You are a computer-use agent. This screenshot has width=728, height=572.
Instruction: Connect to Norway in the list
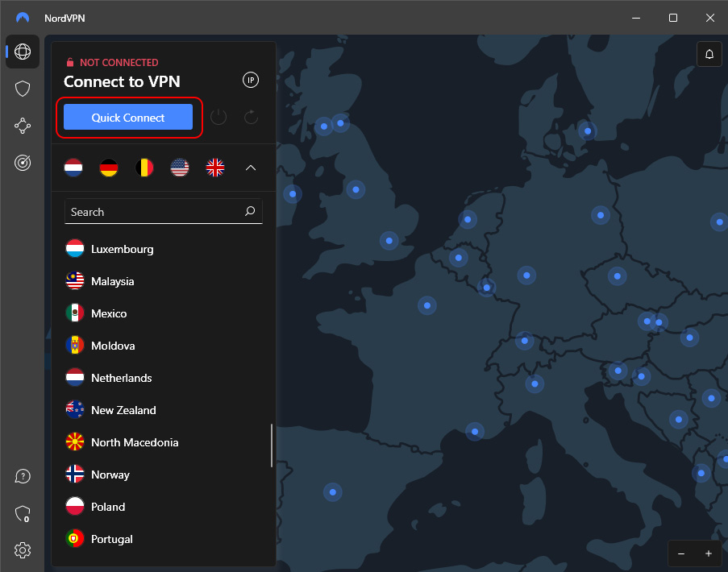(164, 475)
